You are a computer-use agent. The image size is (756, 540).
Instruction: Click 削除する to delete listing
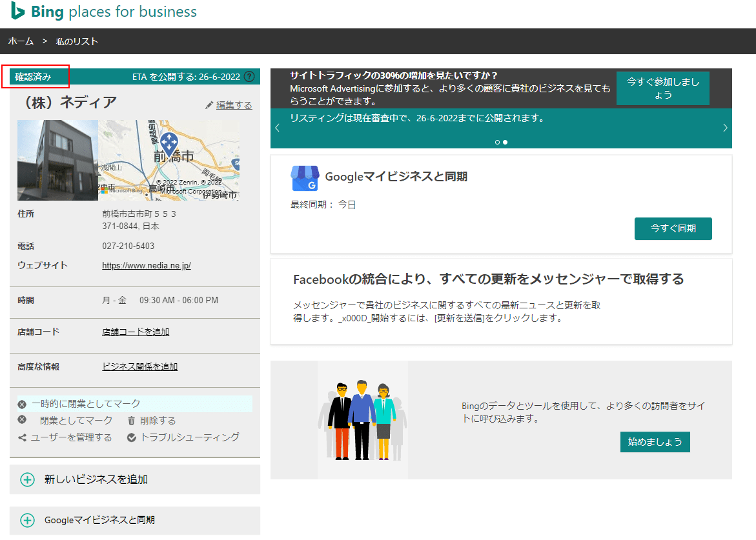[x=158, y=421]
